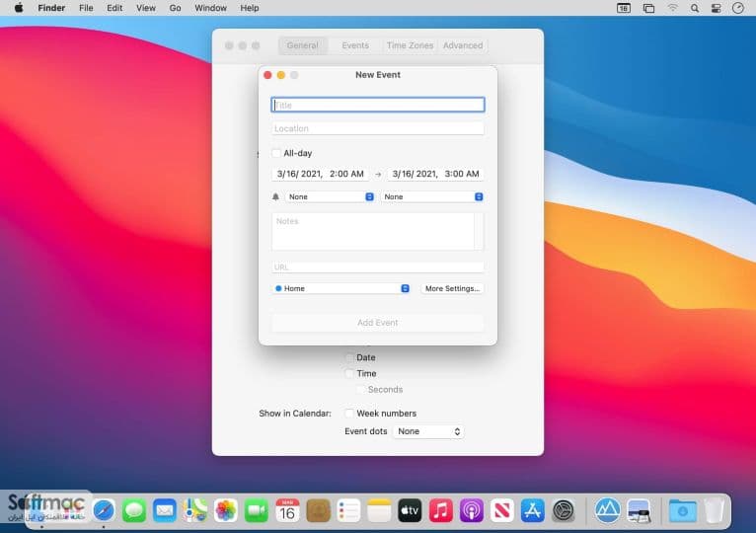756x533 pixels.
Task: Open Reminders from the Dock
Action: (x=348, y=511)
